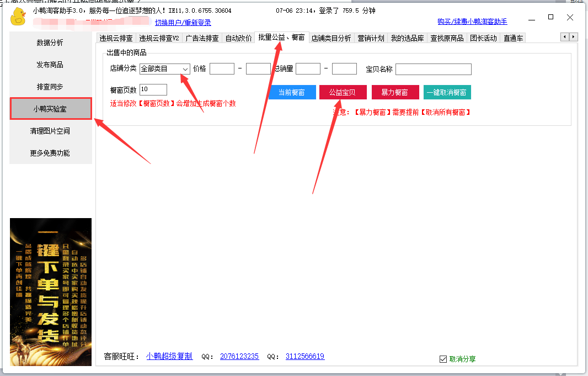
Task: Open 清理图片空间 in the sidebar
Action: tap(50, 131)
